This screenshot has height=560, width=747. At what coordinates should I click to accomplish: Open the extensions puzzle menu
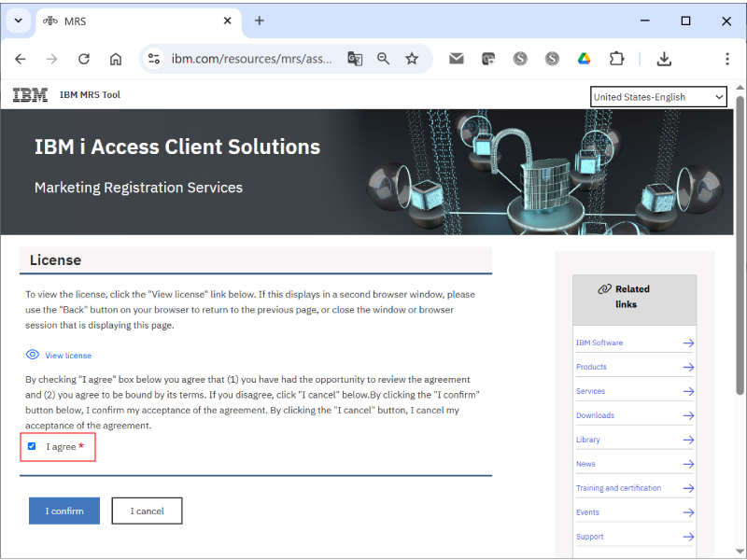pos(616,59)
